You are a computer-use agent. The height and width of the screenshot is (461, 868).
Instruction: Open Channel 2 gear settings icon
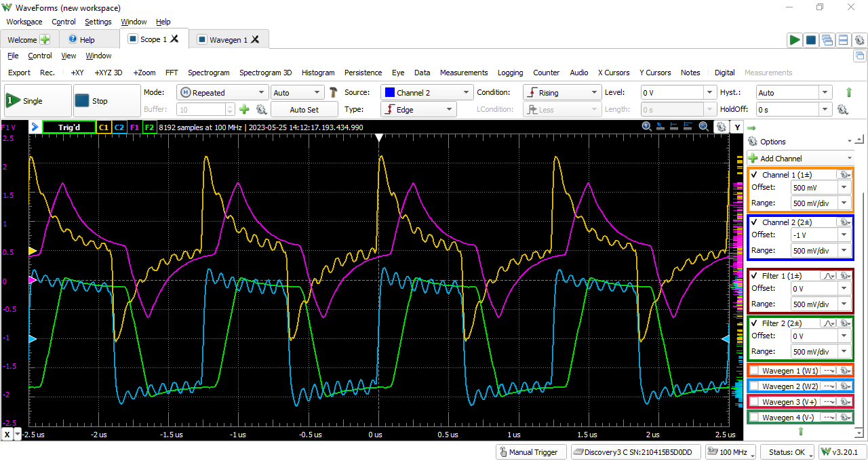pos(844,222)
